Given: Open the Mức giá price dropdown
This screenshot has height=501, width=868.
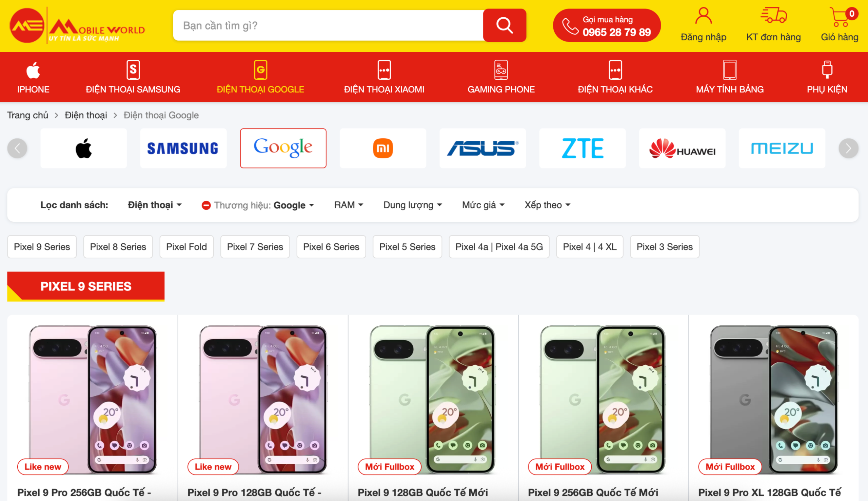Looking at the screenshot, I should click(483, 205).
